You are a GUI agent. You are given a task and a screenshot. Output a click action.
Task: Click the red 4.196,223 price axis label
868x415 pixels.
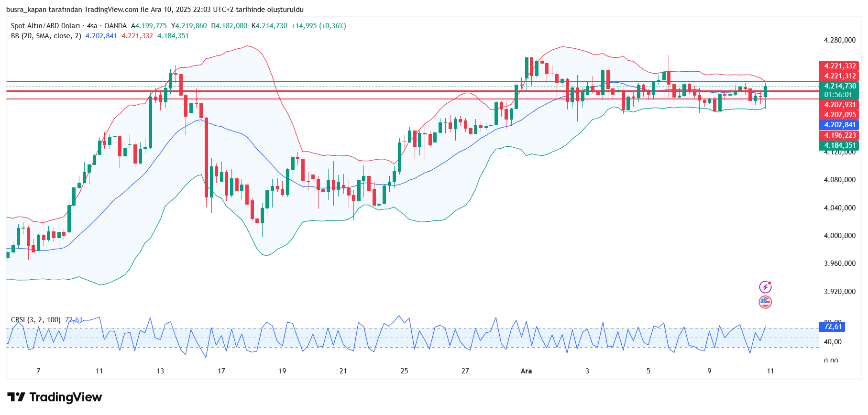(x=839, y=135)
